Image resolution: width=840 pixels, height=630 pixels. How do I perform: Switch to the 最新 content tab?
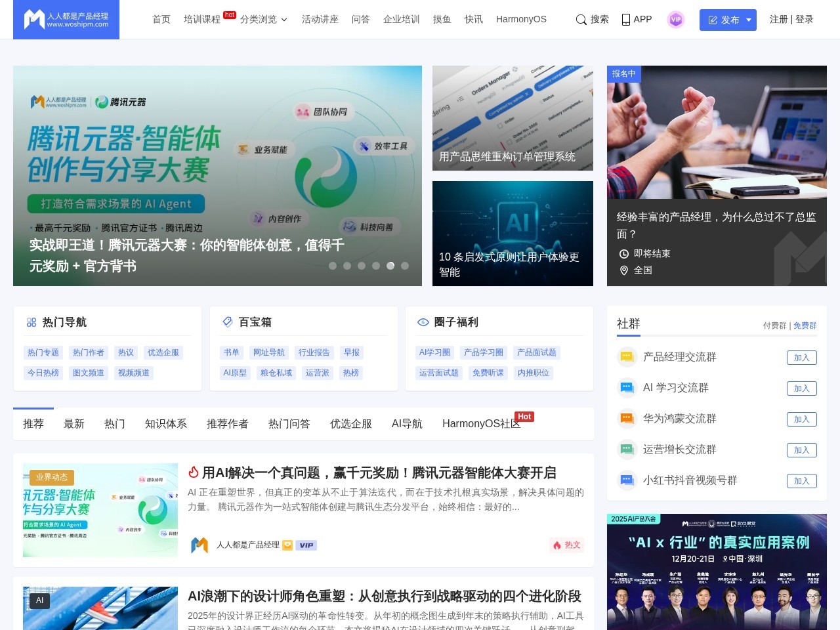tap(74, 423)
